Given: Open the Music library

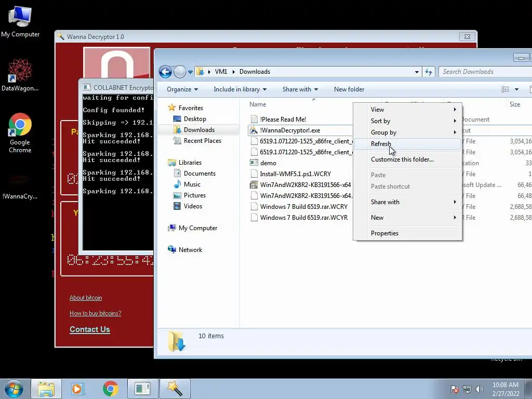Looking at the screenshot, I should tap(192, 184).
